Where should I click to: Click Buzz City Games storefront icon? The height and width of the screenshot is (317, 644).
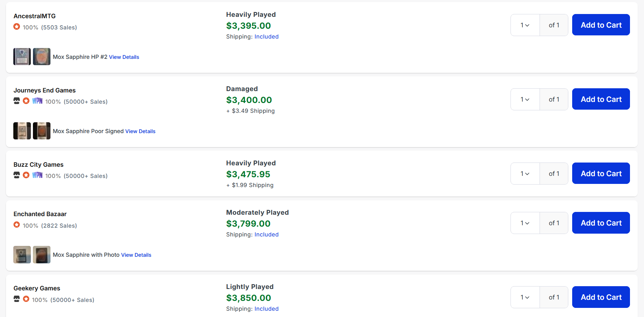click(x=16, y=175)
